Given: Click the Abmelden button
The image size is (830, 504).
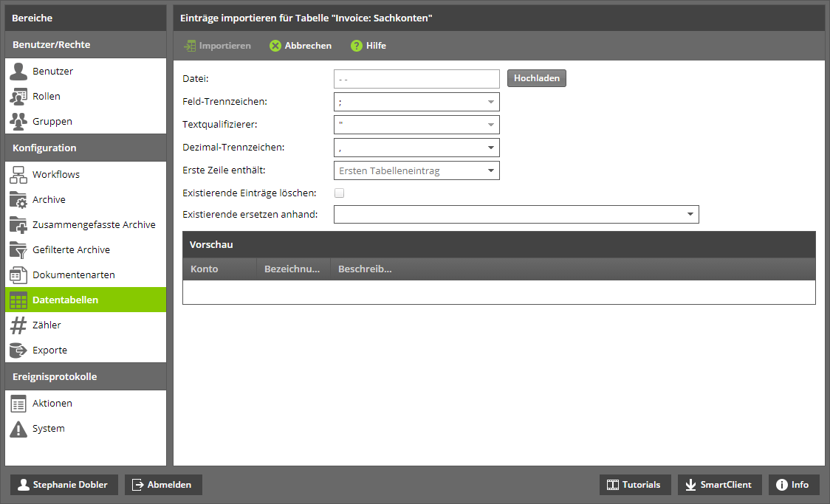Looking at the screenshot, I should click(163, 485).
